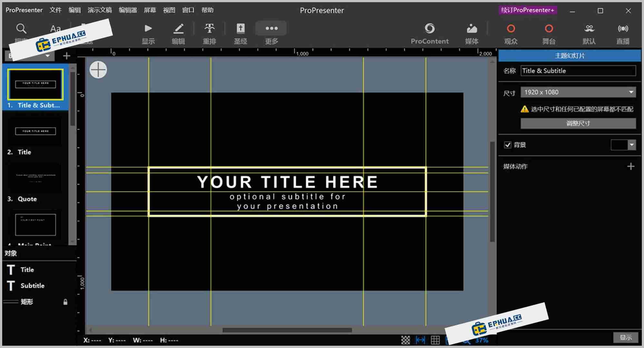Open the 帮助 menu
The width and height of the screenshot is (644, 348).
(207, 10)
